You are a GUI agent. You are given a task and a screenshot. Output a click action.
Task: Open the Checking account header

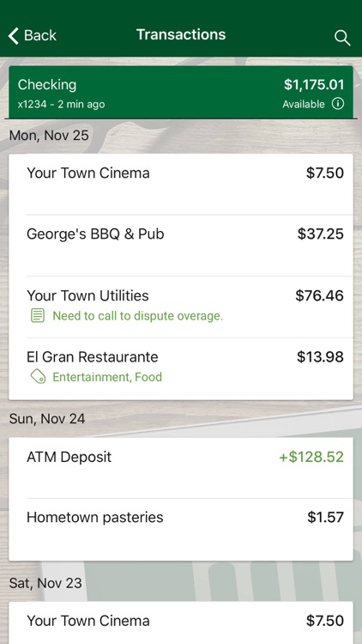181,92
